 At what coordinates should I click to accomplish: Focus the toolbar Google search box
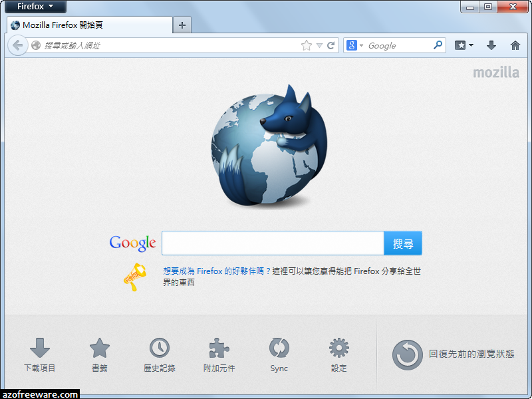398,45
